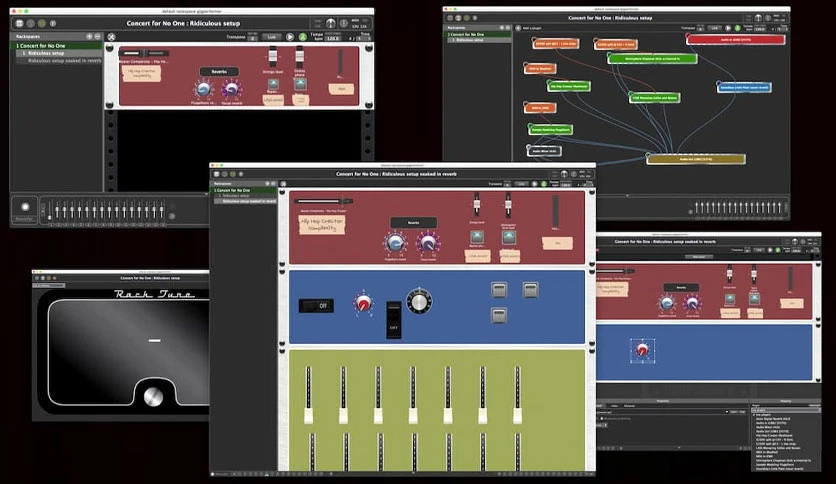836x484 pixels.
Task: Add a rackspace with plus in top-left window
Action: [x=90, y=36]
